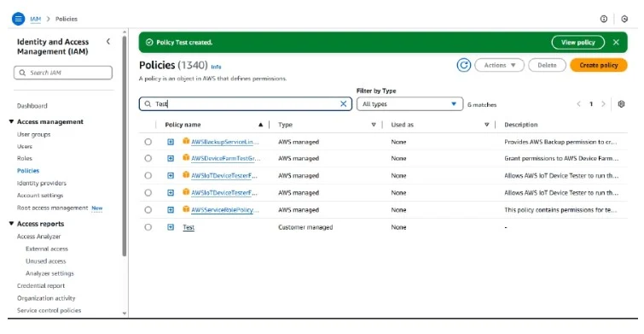Click Customer managed type cell
The width and height of the screenshot is (644, 334).
(305, 227)
